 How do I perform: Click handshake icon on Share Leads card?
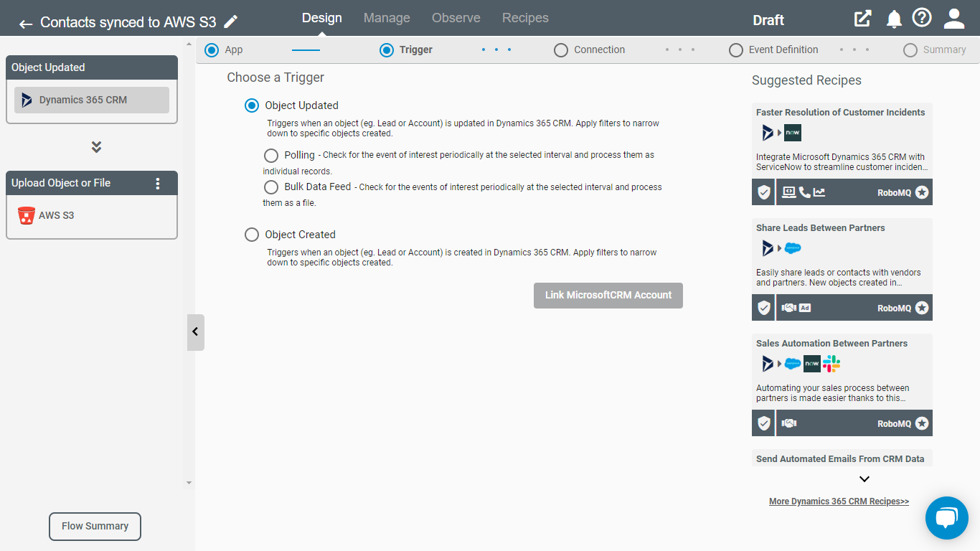tap(789, 308)
